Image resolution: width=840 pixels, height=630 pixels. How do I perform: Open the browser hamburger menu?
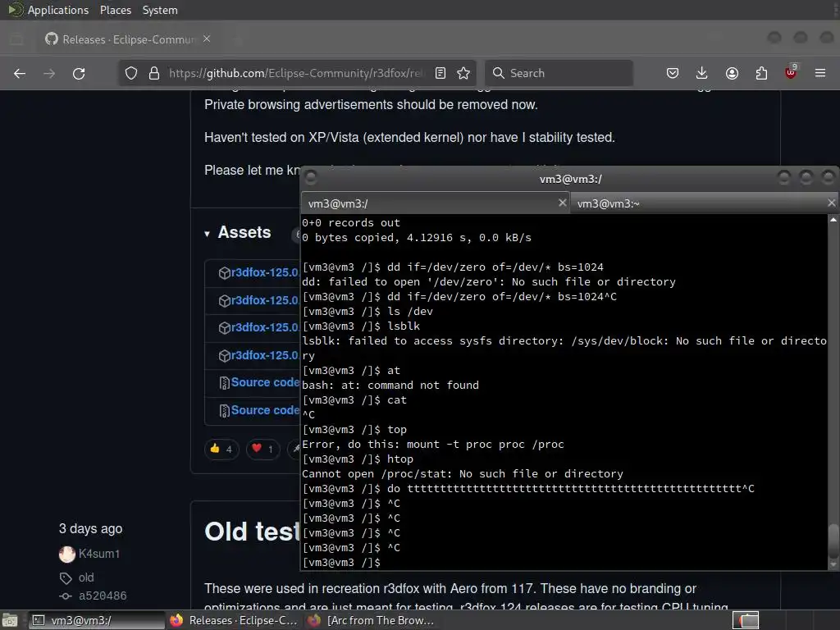coord(820,73)
